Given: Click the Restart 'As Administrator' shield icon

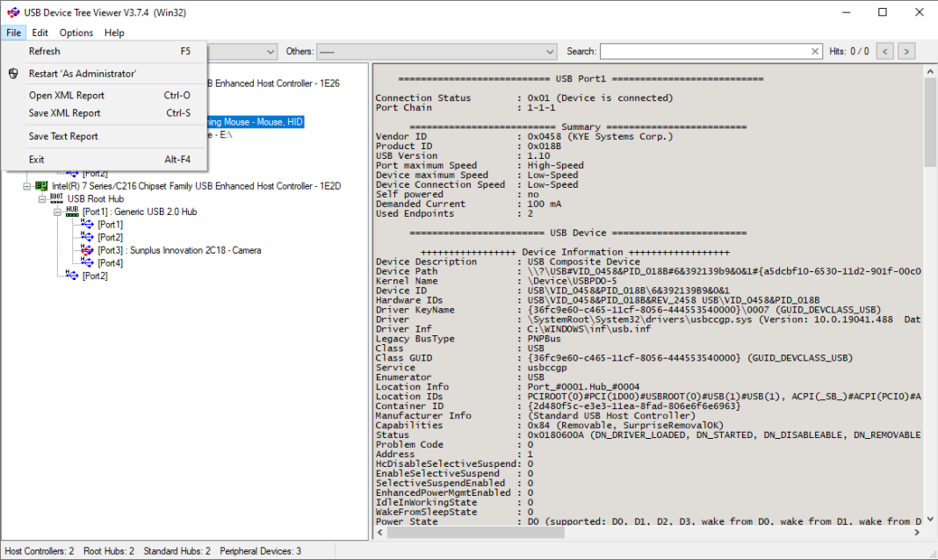Looking at the screenshot, I should coord(12,73).
